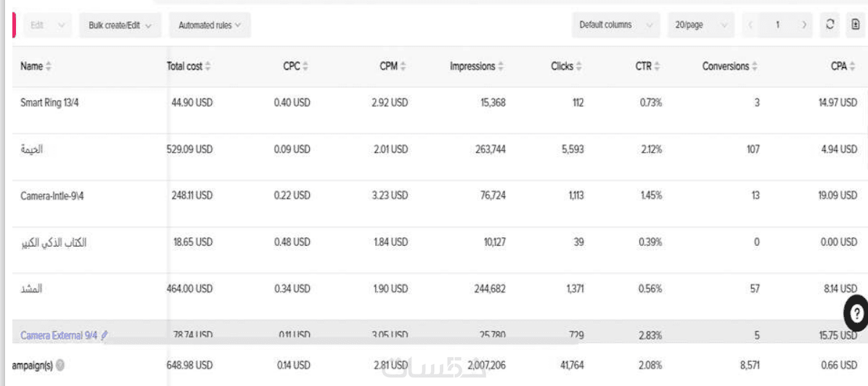Click the pencil icon beside Camera External 9/4
The width and height of the screenshot is (868, 386).
(105, 335)
